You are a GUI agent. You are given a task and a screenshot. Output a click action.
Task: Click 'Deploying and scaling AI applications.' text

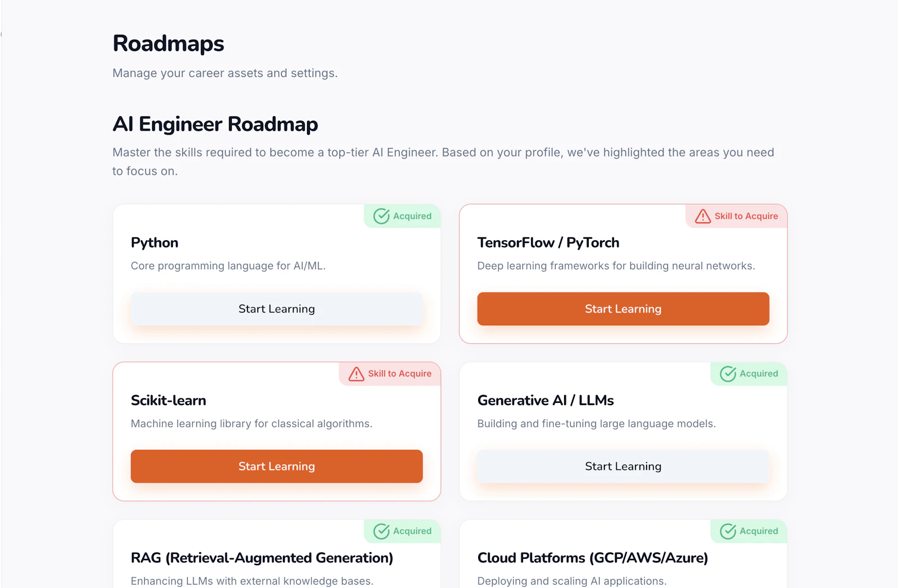(x=572, y=581)
